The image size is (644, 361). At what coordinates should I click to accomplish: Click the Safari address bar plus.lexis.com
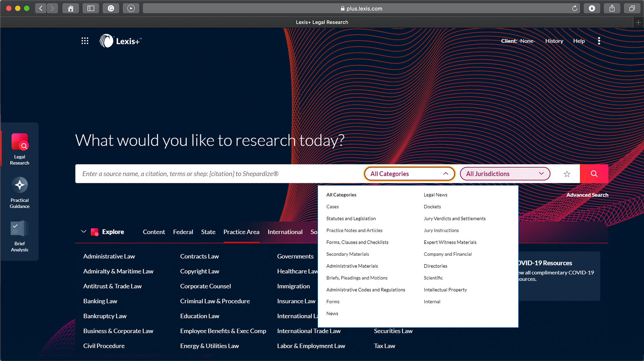pyautogui.click(x=361, y=8)
